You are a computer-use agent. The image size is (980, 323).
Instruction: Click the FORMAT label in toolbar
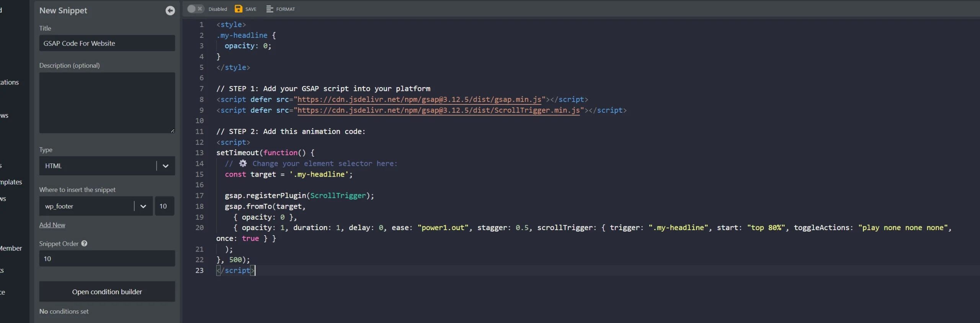coord(286,9)
